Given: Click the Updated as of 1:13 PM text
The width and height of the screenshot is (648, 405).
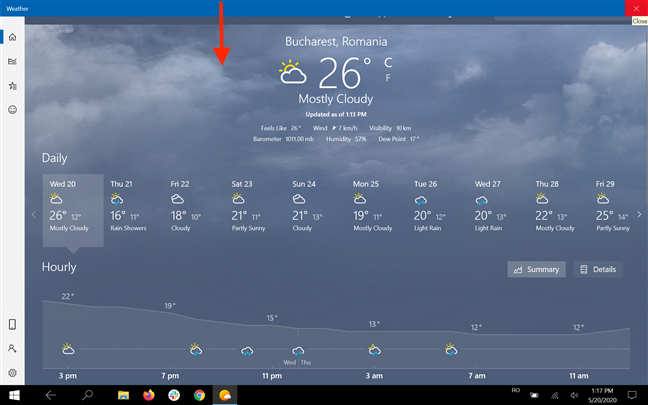Looking at the screenshot, I should pos(336,114).
